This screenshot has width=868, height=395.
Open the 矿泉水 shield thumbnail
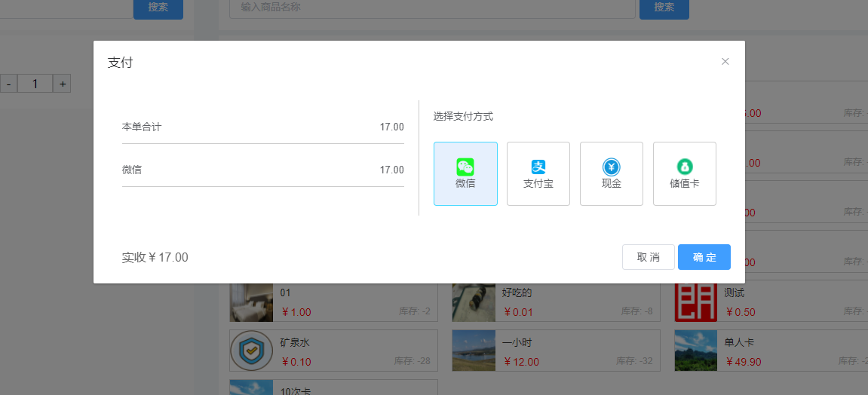[x=251, y=351]
